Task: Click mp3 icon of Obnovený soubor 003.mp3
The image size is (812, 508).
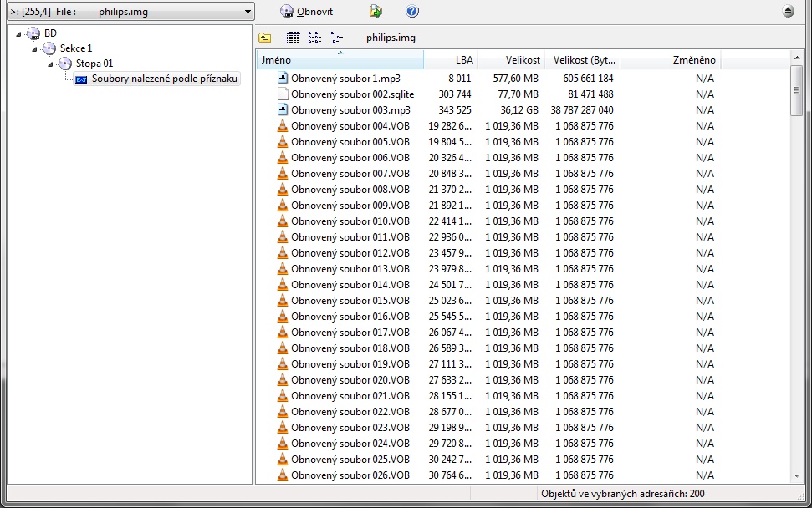Action: click(282, 109)
